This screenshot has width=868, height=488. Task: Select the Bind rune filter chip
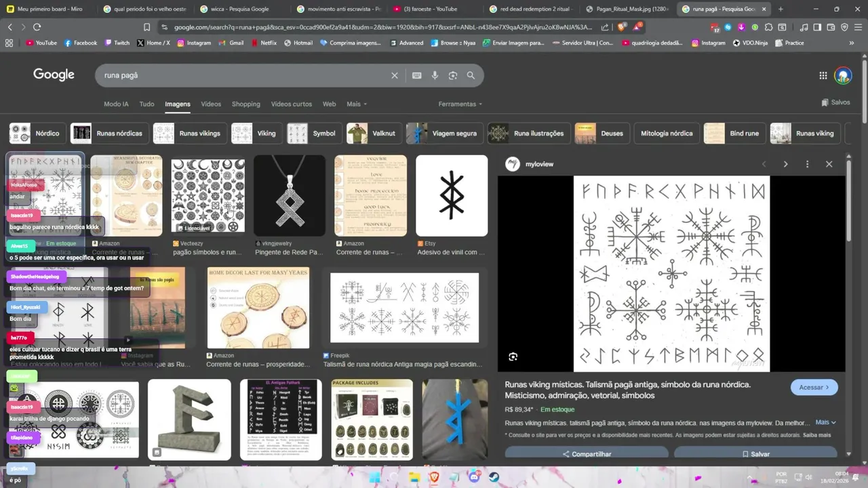click(735, 134)
